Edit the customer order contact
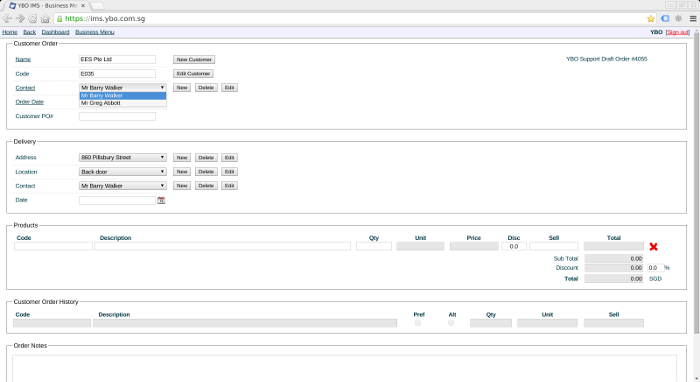The width and height of the screenshot is (700, 382). (229, 87)
